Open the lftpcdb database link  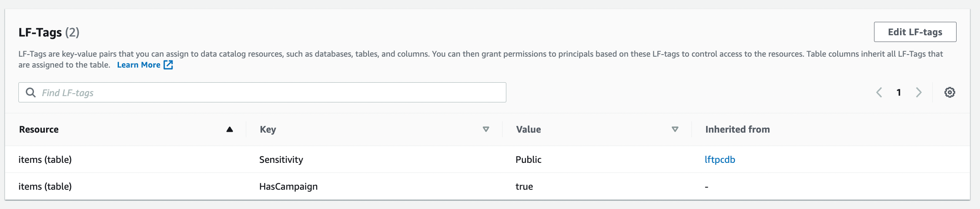(720, 159)
